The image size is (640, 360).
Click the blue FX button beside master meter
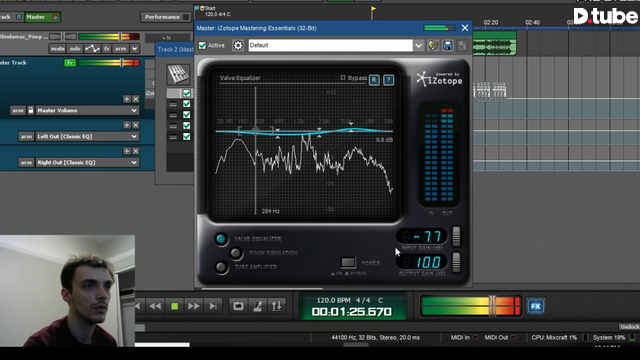pos(536,306)
